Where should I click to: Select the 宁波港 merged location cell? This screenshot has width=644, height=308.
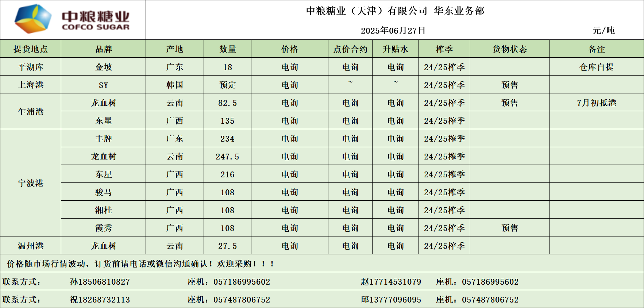pyautogui.click(x=31, y=183)
